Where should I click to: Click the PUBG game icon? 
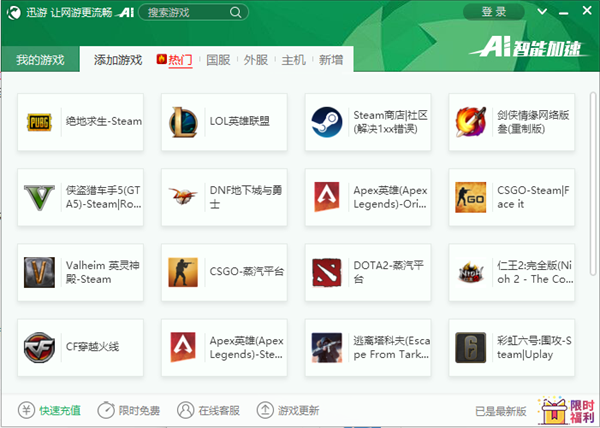coord(39,122)
